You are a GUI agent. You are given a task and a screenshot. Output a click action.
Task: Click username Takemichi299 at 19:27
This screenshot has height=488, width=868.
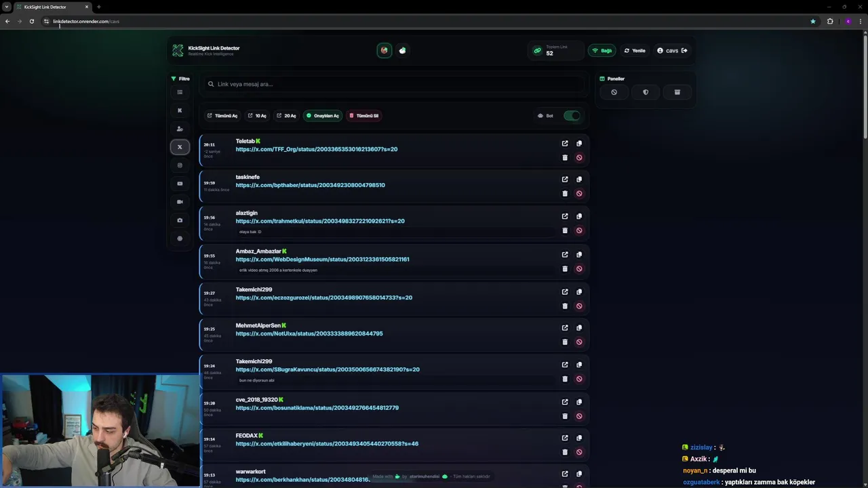click(254, 289)
